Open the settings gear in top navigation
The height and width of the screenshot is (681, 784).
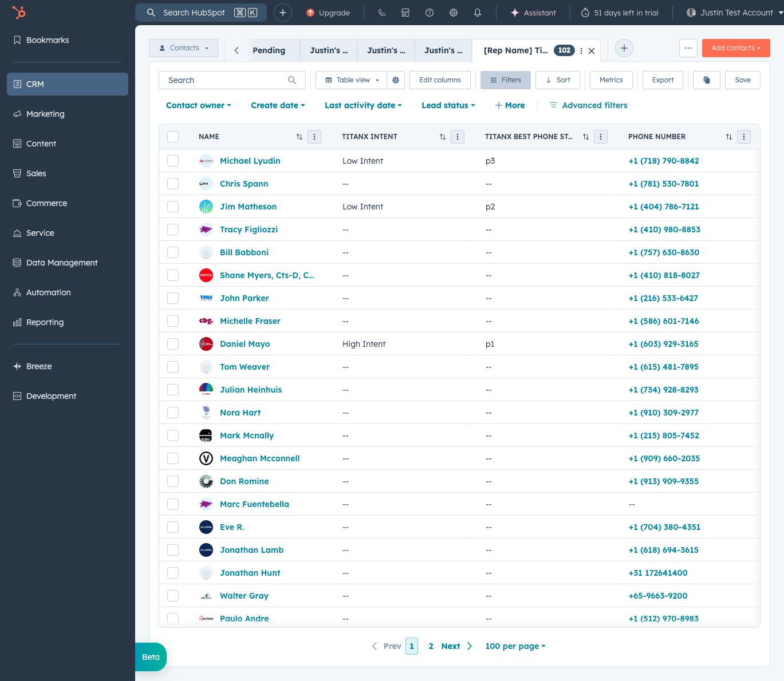click(x=454, y=13)
